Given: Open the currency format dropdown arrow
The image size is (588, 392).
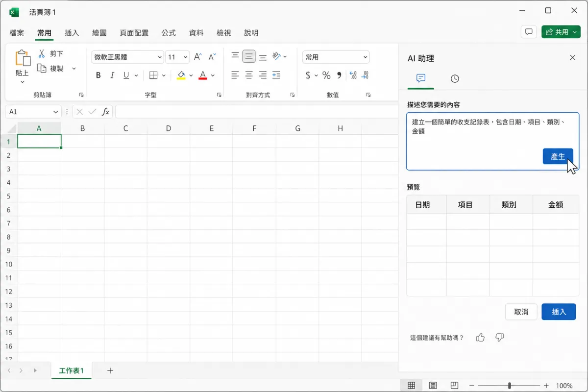Looking at the screenshot, I should point(316,75).
